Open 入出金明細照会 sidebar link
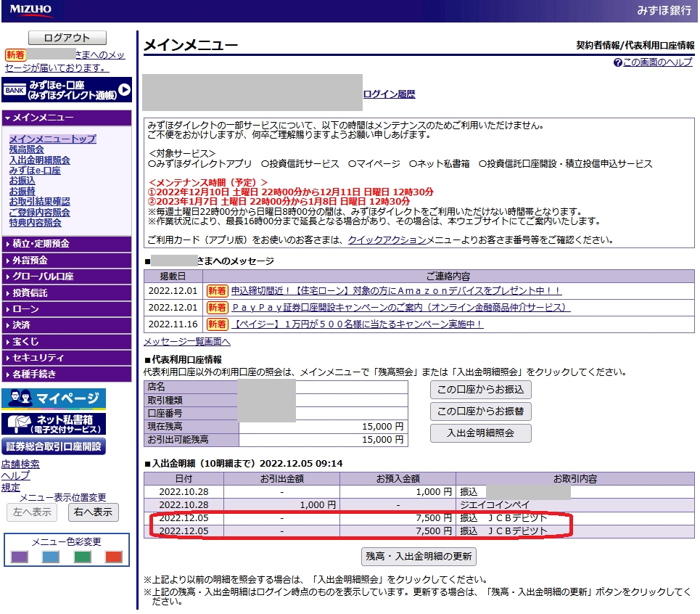This screenshot has height=614, width=700. coord(40,160)
